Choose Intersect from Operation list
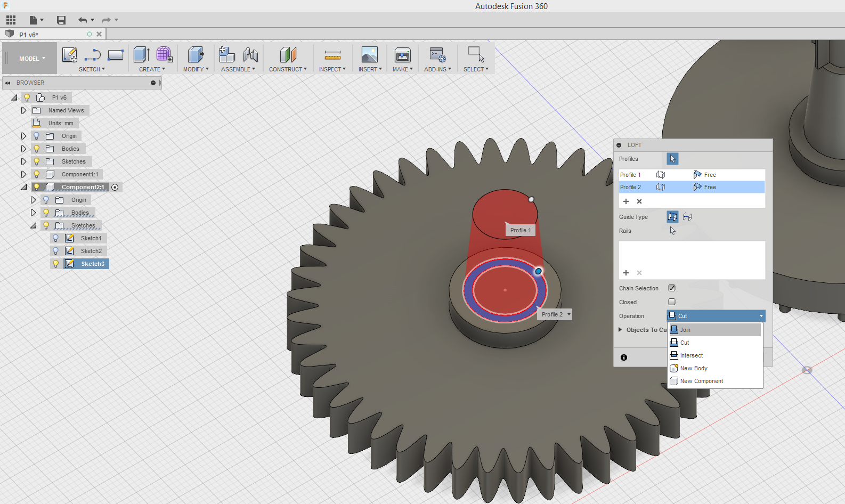845x504 pixels. (715, 355)
